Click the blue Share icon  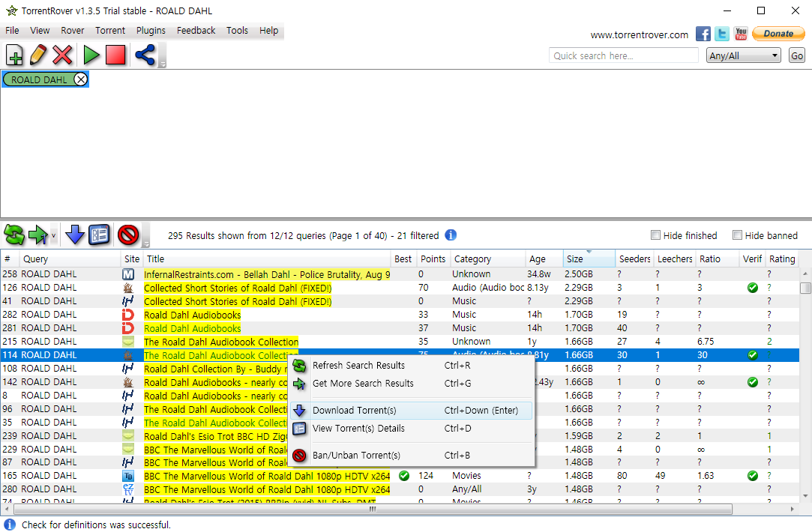(145, 55)
